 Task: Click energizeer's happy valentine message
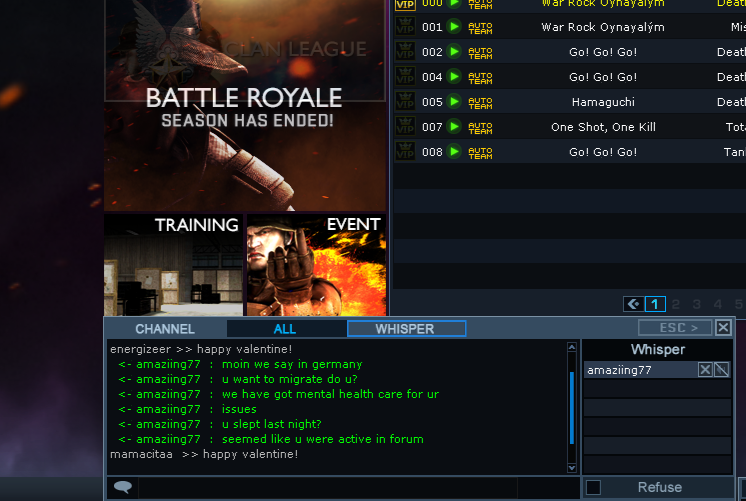click(x=201, y=349)
